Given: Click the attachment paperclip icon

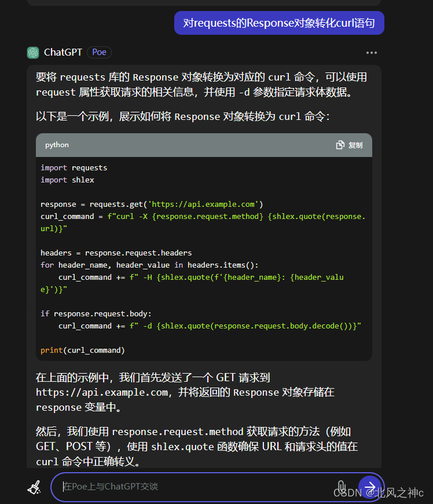Looking at the screenshot, I should (341, 487).
